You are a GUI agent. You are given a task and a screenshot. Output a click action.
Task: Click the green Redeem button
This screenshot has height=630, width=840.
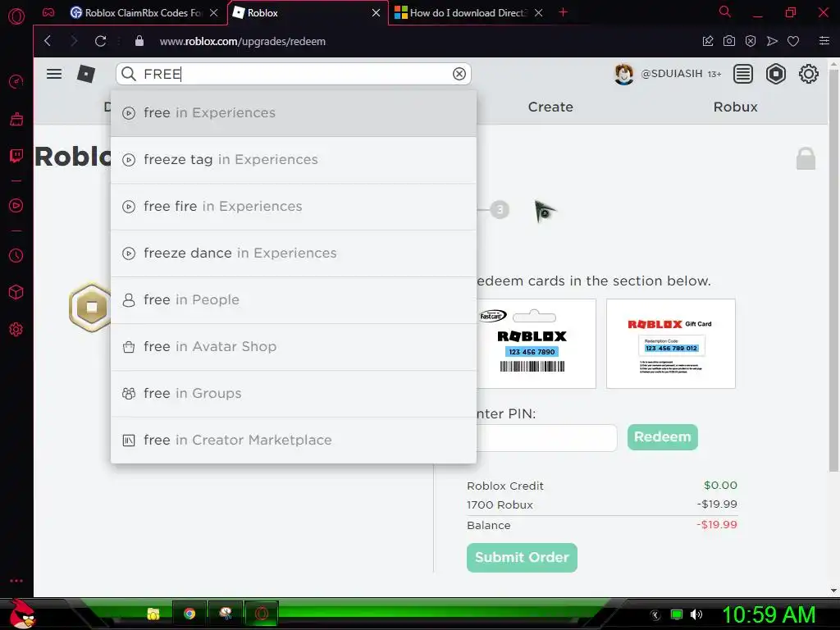663,437
